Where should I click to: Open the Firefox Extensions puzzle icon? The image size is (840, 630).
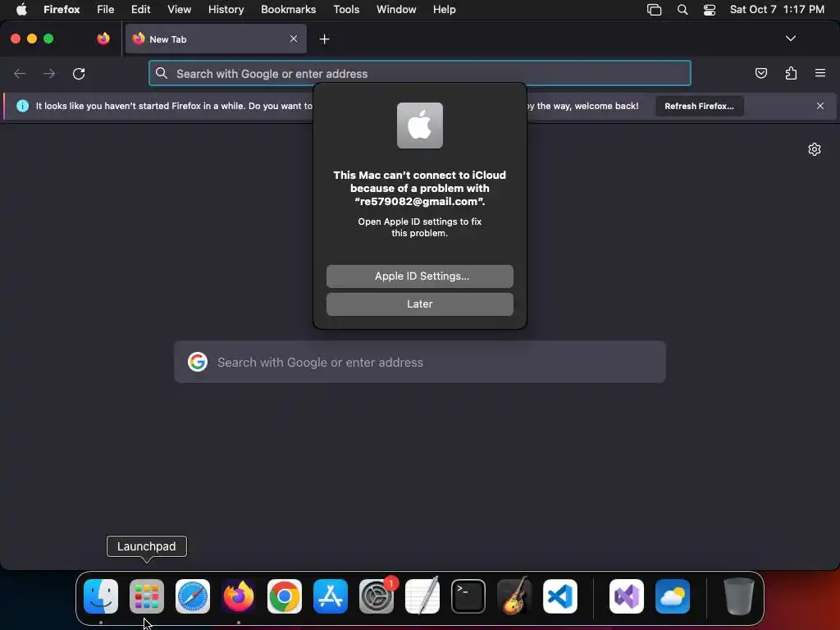tap(791, 73)
